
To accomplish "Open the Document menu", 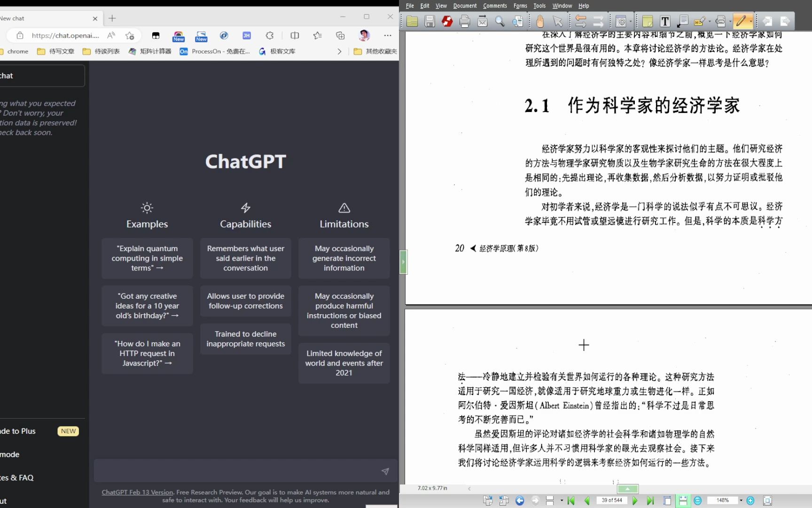I will point(465,6).
